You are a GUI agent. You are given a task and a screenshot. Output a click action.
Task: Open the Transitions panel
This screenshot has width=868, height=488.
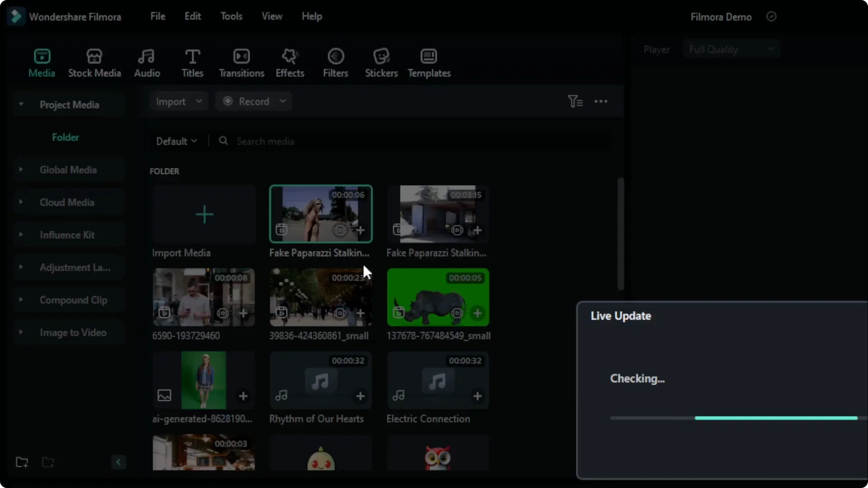coord(241,62)
